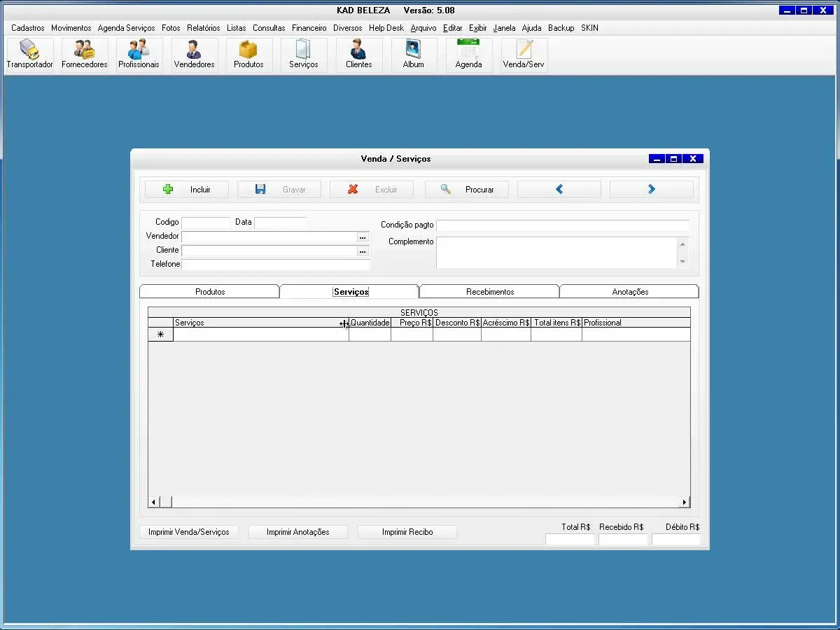The width and height of the screenshot is (840, 630).
Task: Click the Acréscimo R$ column header
Action: point(506,323)
